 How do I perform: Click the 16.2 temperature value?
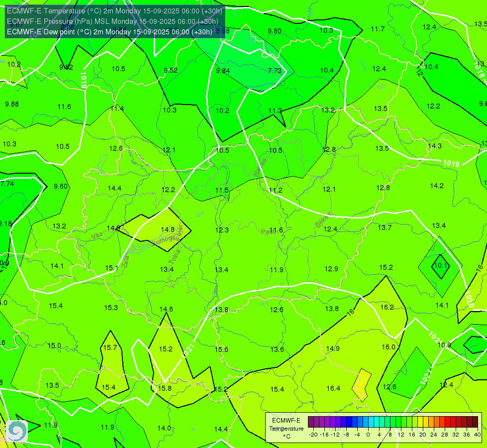pos(387,307)
